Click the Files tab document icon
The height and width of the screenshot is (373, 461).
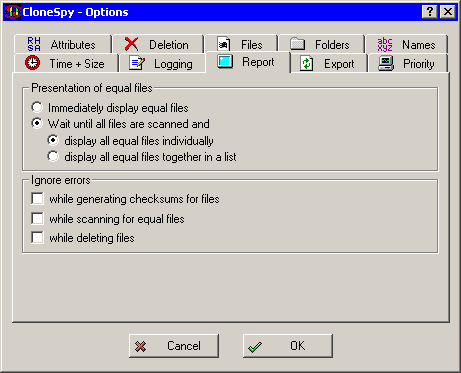(223, 44)
